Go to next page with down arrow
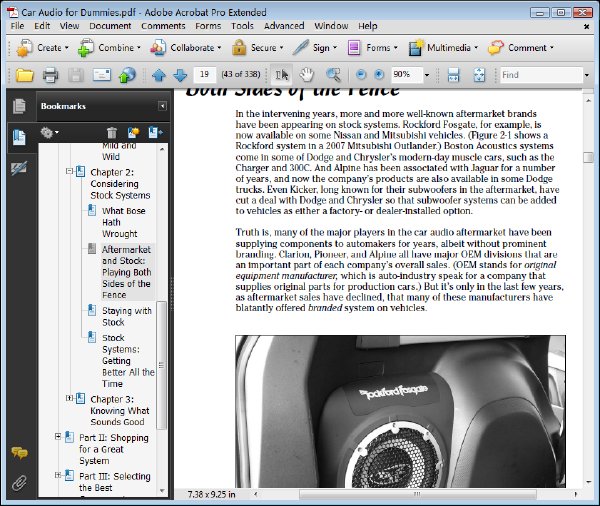Screen dimensions: 600x506 180,75
